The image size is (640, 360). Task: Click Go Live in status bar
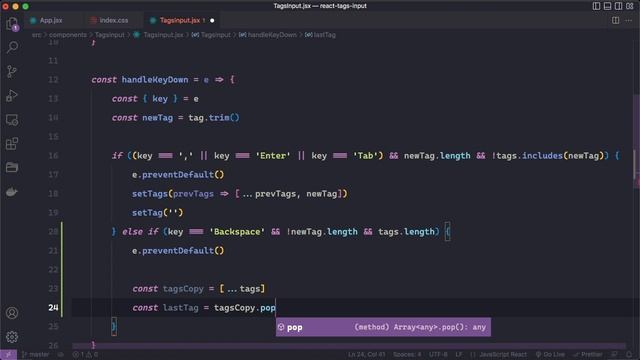[550, 355]
